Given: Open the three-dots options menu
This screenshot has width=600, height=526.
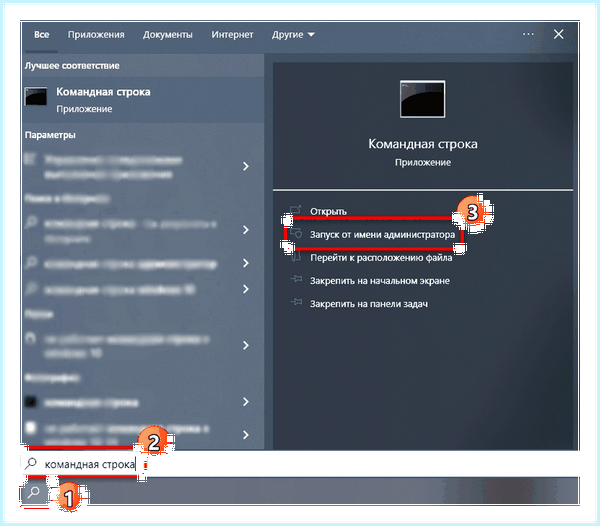Looking at the screenshot, I should (528, 34).
